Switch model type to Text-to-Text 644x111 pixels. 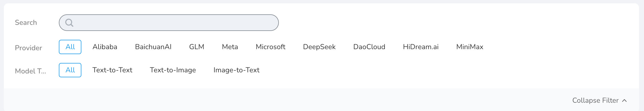click(112, 70)
